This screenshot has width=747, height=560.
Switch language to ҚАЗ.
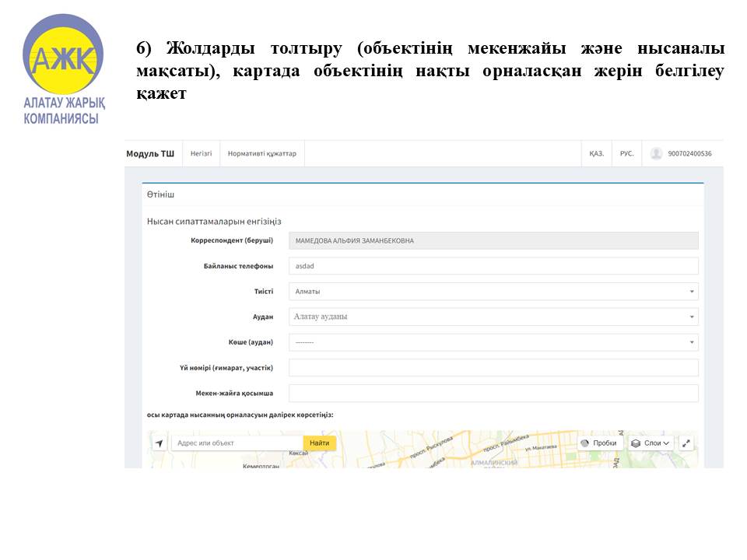pyautogui.click(x=596, y=154)
